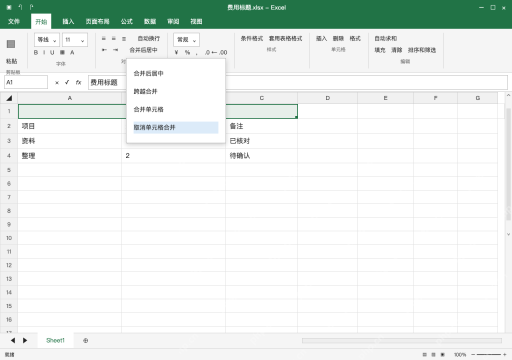The width and height of the screenshot is (512, 360).
Task: Click the bottom align icon
Action: 124,39
